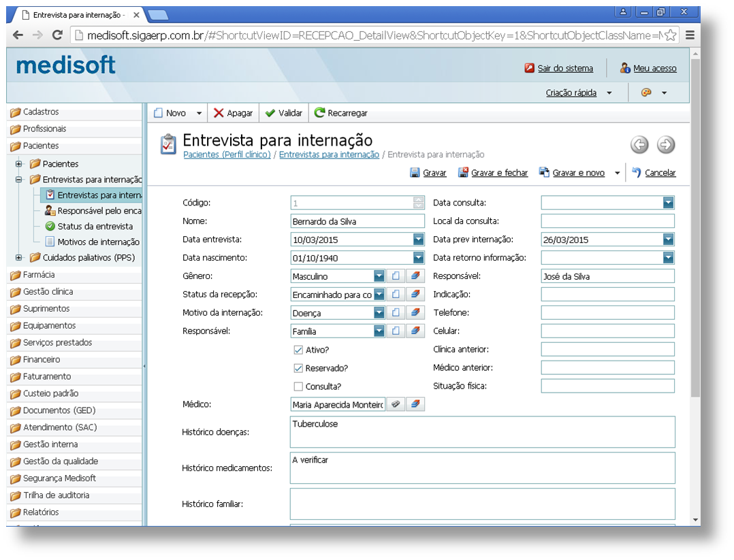The width and height of the screenshot is (734, 560).
Task: Select Status da entrevista tree item
Action: pyautogui.click(x=89, y=227)
